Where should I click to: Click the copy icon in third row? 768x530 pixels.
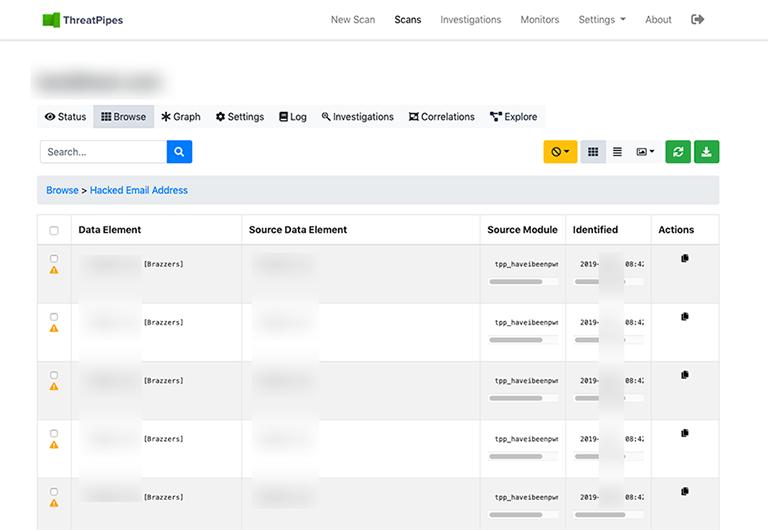point(685,375)
